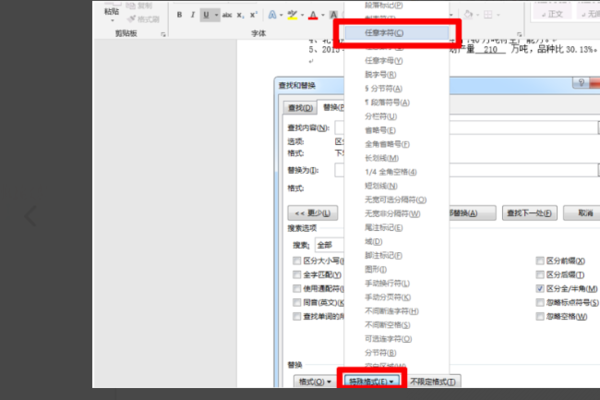Choose 任意字母(Y) from the menu
This screenshot has height=400, width=600.
tap(384, 60)
